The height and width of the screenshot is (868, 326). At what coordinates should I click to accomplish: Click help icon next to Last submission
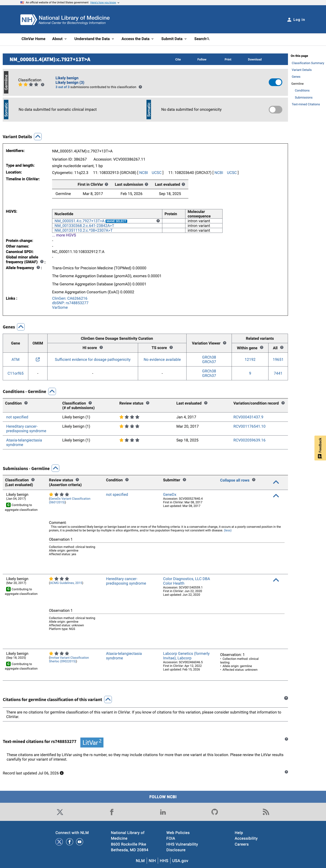tap(146, 184)
